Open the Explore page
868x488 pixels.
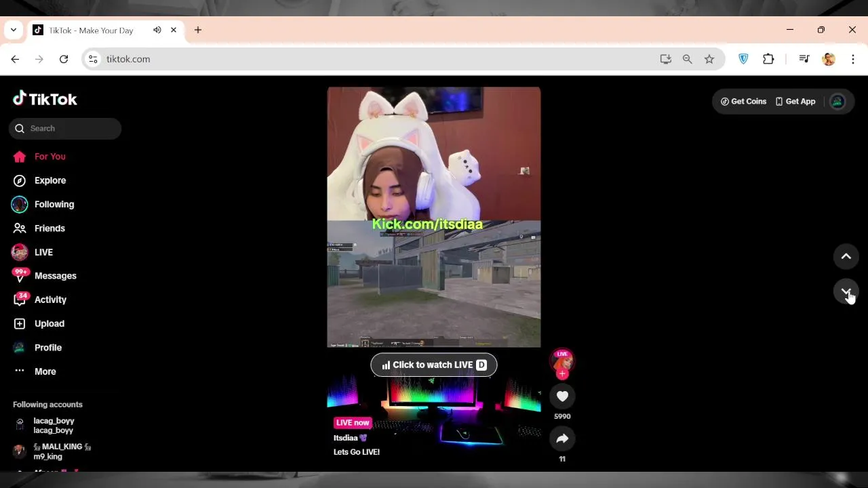[40, 180]
